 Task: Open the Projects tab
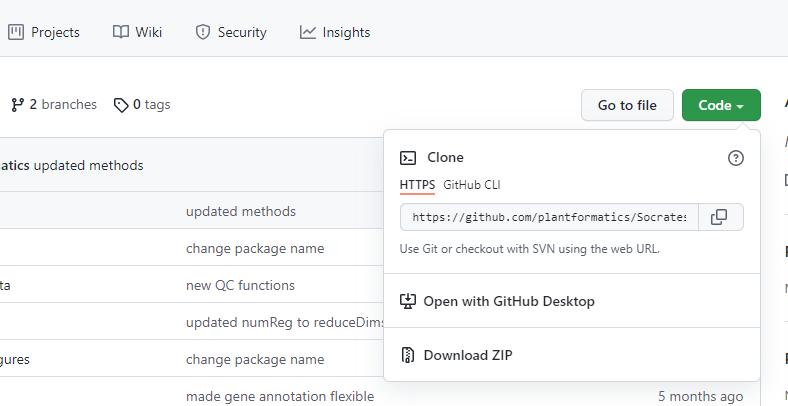(x=44, y=32)
